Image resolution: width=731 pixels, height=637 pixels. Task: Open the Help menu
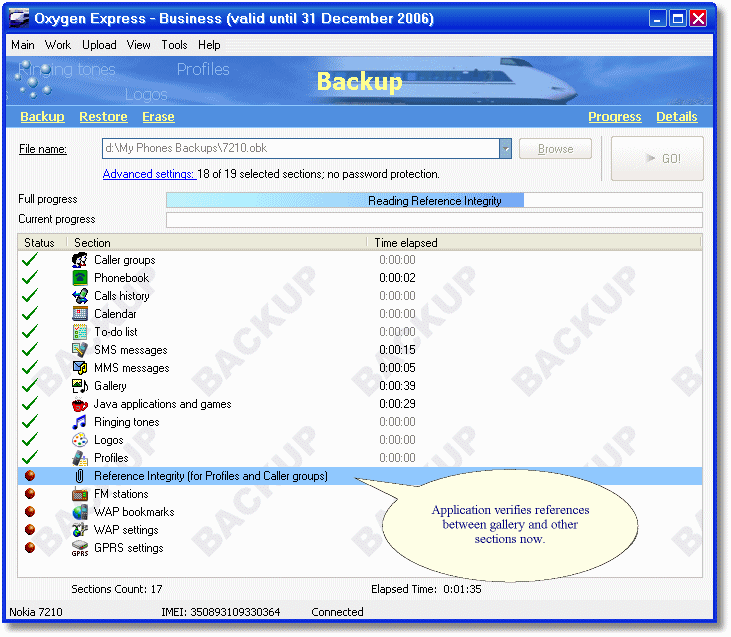tap(209, 45)
